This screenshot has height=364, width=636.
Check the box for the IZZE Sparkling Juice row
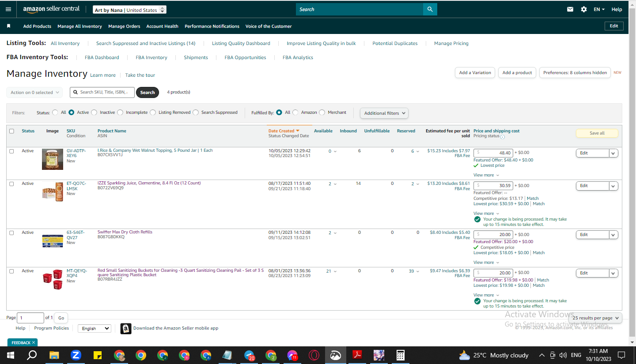tap(11, 184)
